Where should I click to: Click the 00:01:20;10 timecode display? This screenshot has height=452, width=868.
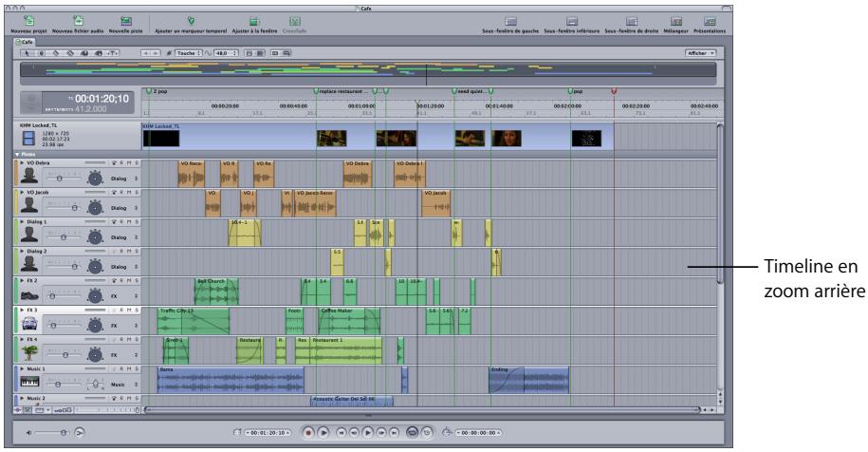click(102, 99)
